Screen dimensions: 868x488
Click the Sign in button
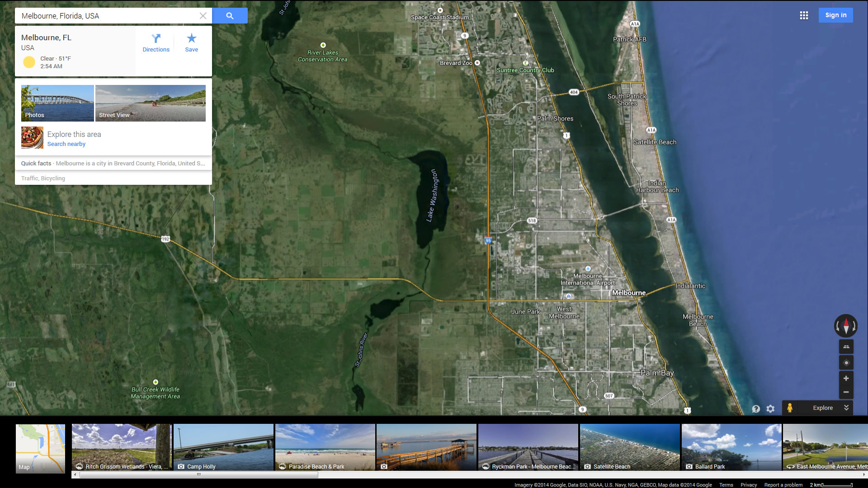[835, 15]
